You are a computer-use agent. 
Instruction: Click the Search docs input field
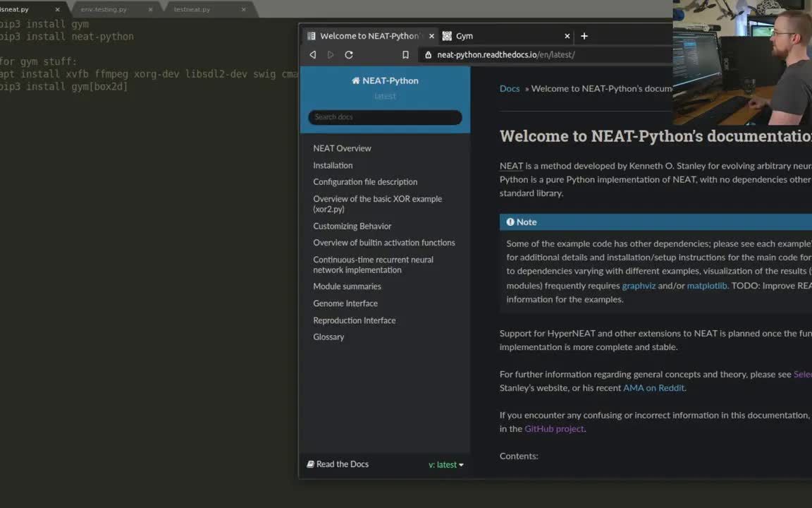(385, 116)
